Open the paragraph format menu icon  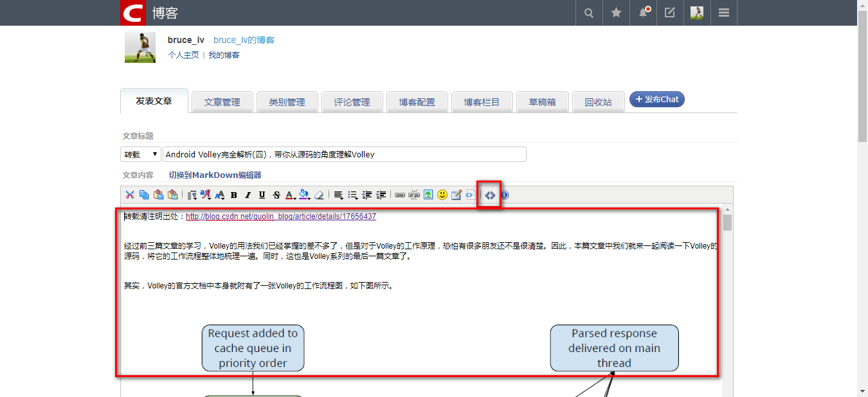(192, 195)
